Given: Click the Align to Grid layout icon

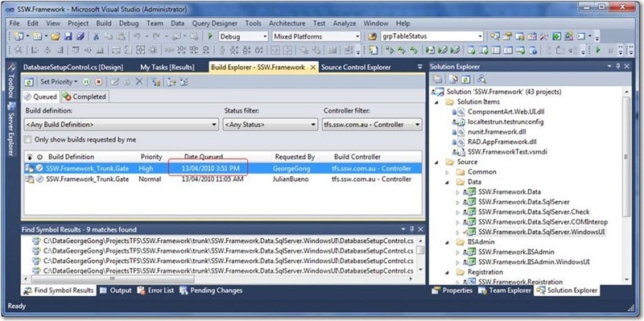Looking at the screenshot, I should click(x=19, y=51).
